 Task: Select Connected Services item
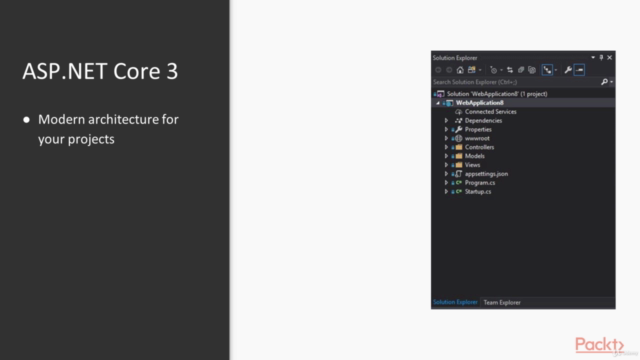[490, 112]
